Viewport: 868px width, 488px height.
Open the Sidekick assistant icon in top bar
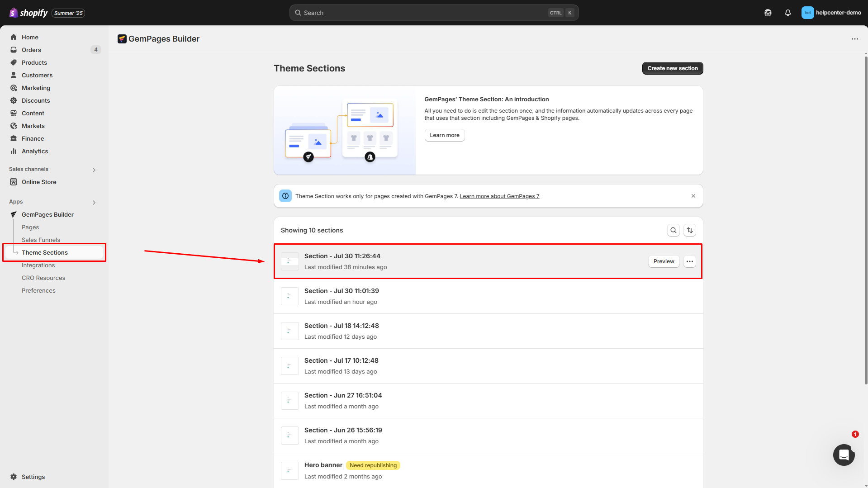tap(768, 13)
